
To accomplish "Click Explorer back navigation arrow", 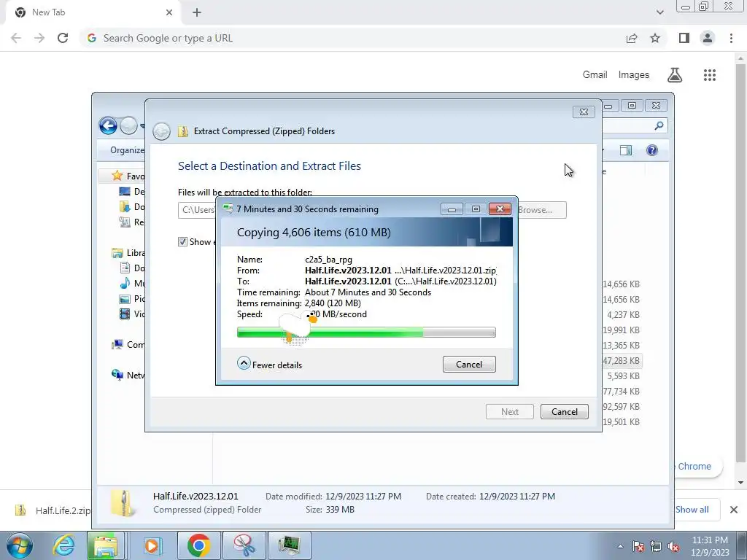I will [x=108, y=125].
